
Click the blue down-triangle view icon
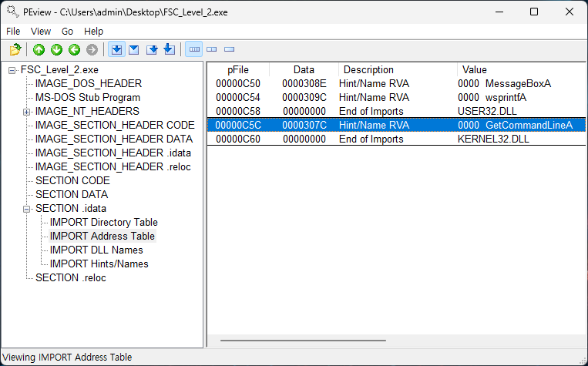click(134, 50)
